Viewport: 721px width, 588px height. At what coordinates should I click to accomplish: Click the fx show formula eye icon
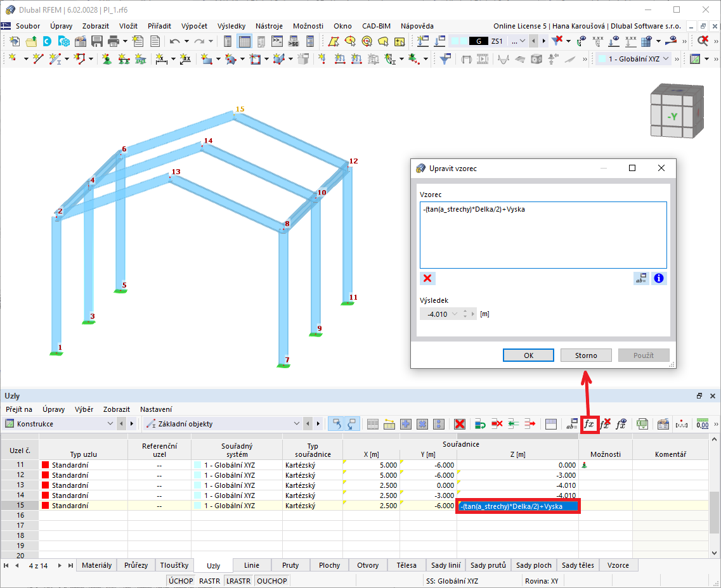[621, 424]
